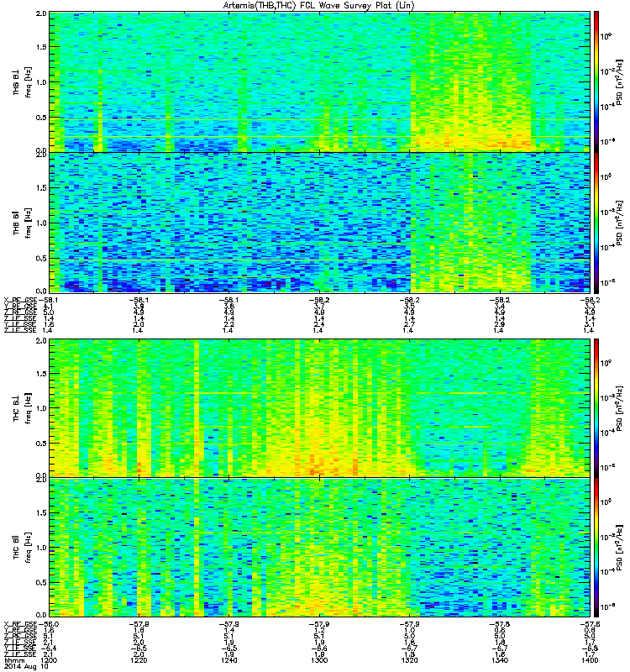Click the '1400' time tick label

pyautogui.click(x=590, y=660)
